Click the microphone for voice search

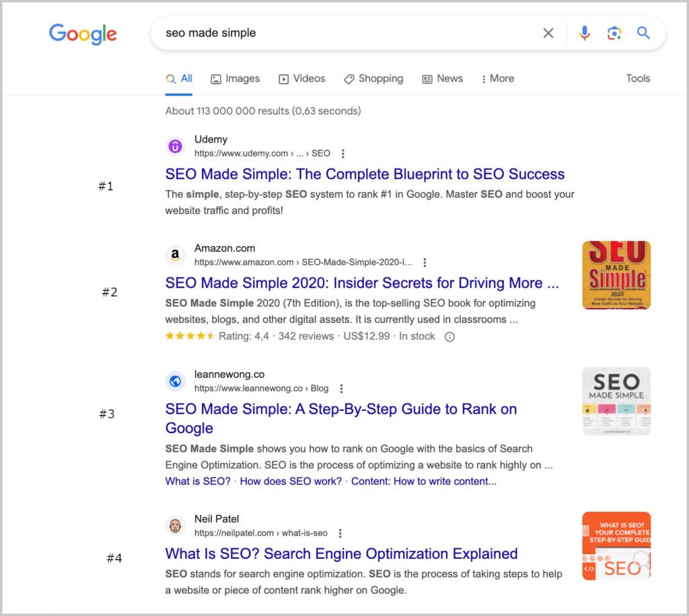coord(584,32)
